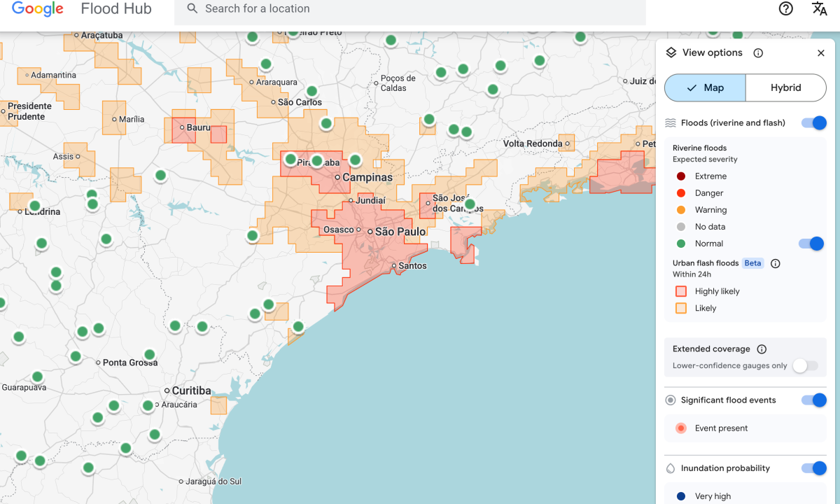Screen dimensions: 840x504
Task: Open the help question mark icon
Action: click(785, 8)
